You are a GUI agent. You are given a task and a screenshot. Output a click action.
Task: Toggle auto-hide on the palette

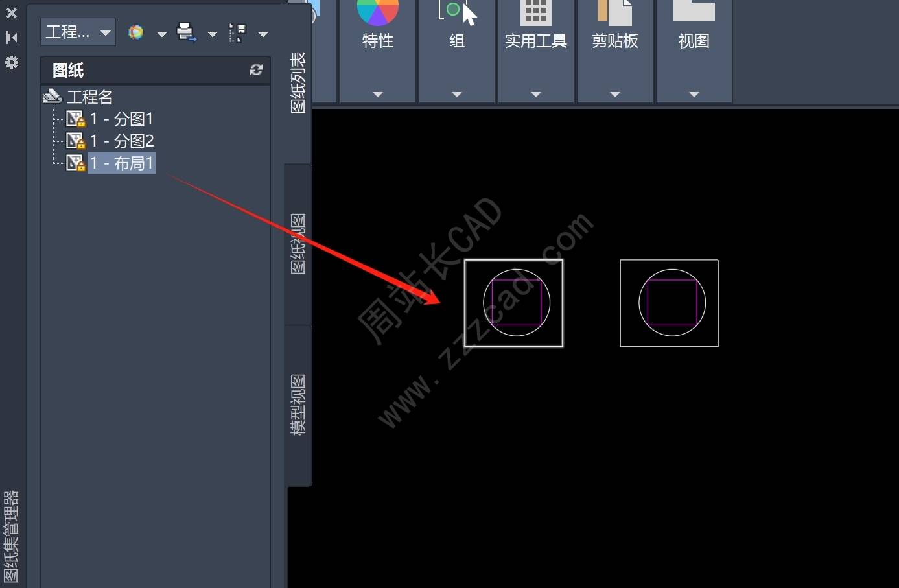pyautogui.click(x=12, y=38)
